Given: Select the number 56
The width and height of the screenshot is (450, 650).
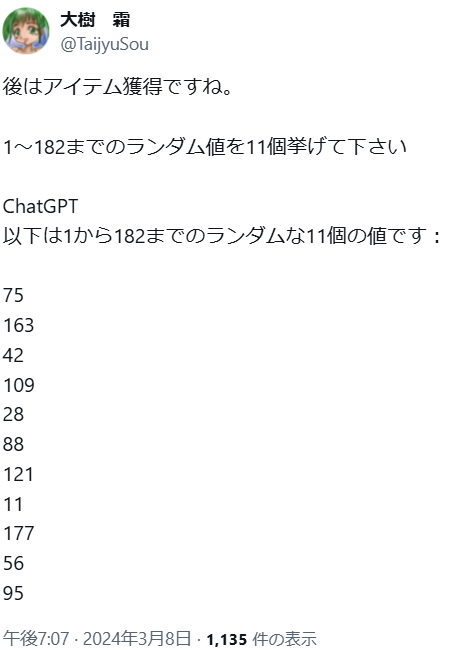Looking at the screenshot, I should click(x=13, y=563).
